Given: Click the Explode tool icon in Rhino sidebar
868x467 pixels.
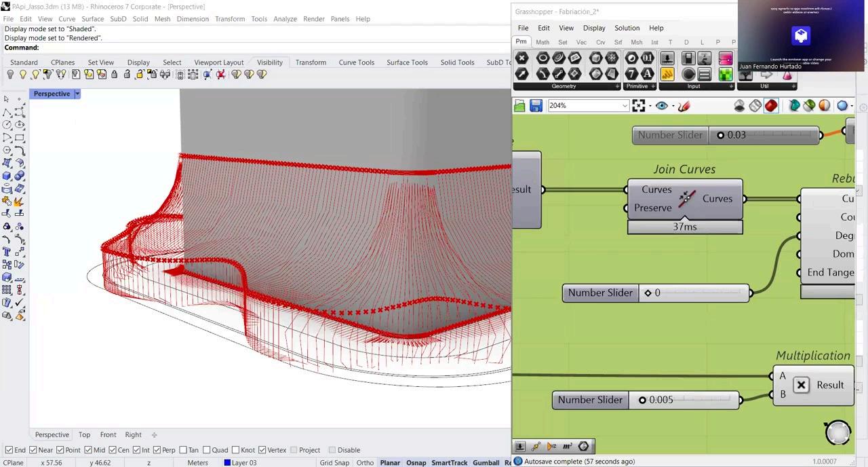Looking at the screenshot, I should coord(19,201).
